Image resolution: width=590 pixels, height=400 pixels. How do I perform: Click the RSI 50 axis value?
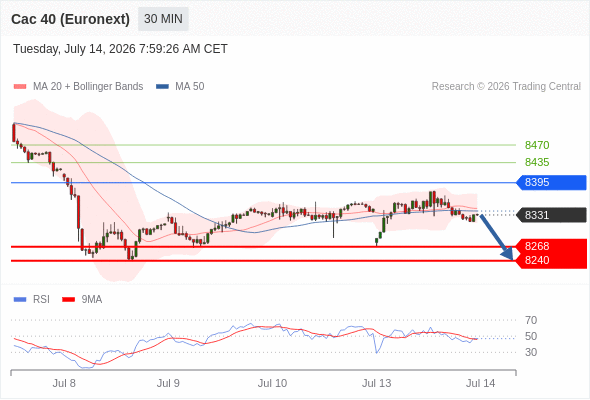531,336
